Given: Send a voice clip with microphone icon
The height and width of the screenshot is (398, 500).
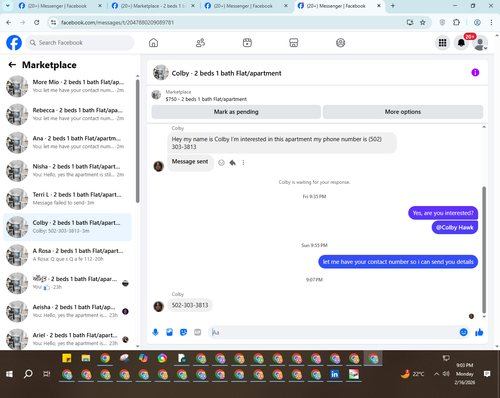Looking at the screenshot, I should (x=155, y=332).
